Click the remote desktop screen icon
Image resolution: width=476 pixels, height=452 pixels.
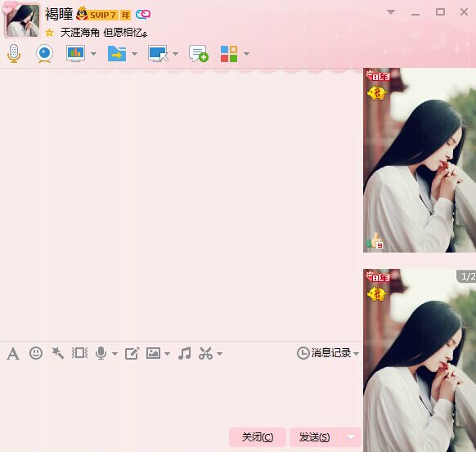tap(158, 54)
